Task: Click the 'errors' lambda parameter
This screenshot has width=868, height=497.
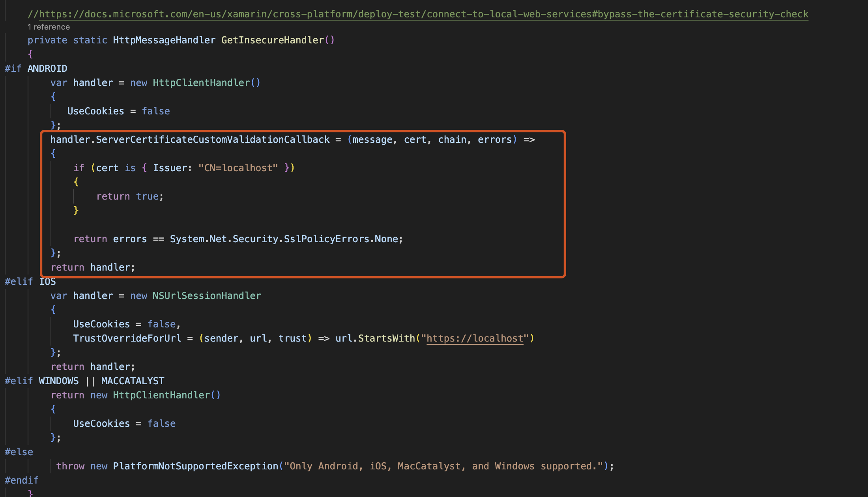Action: point(495,140)
